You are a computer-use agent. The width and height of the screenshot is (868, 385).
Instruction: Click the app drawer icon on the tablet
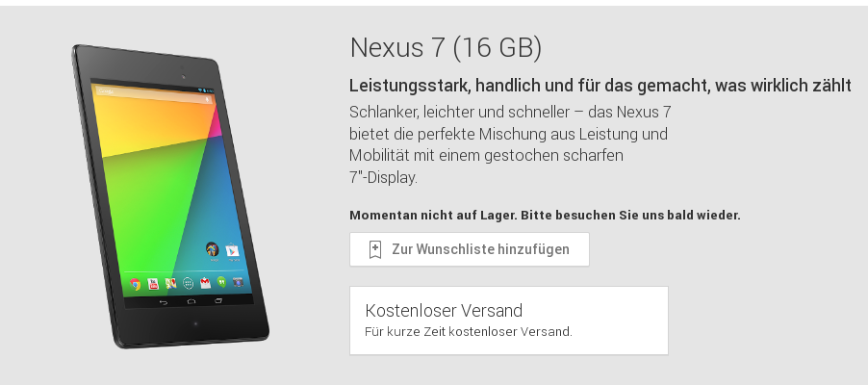pyautogui.click(x=189, y=284)
